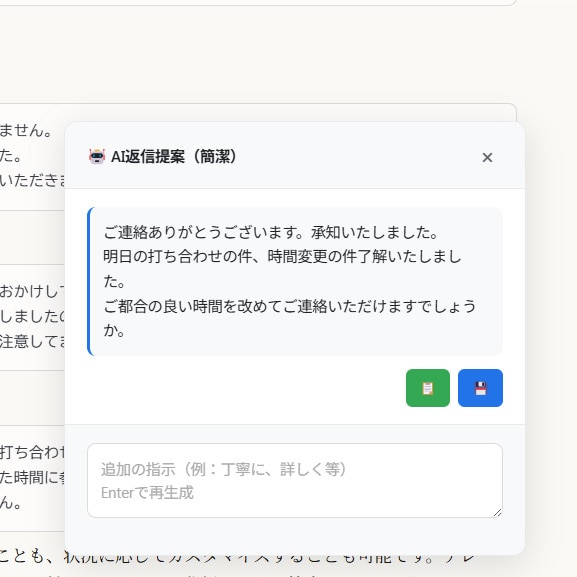This screenshot has height=577, width=577.
Task: Click the robot icon in the dialog header
Action: click(97, 157)
